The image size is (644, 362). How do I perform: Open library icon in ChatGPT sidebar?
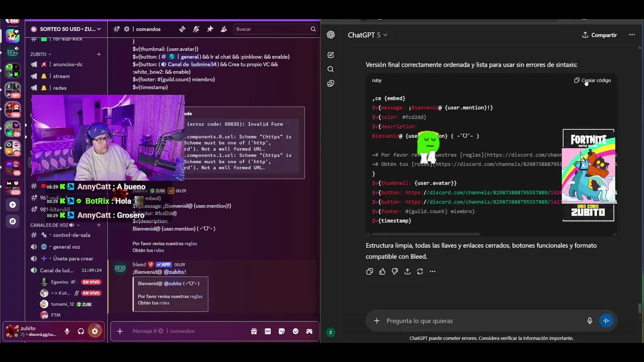[x=331, y=83]
